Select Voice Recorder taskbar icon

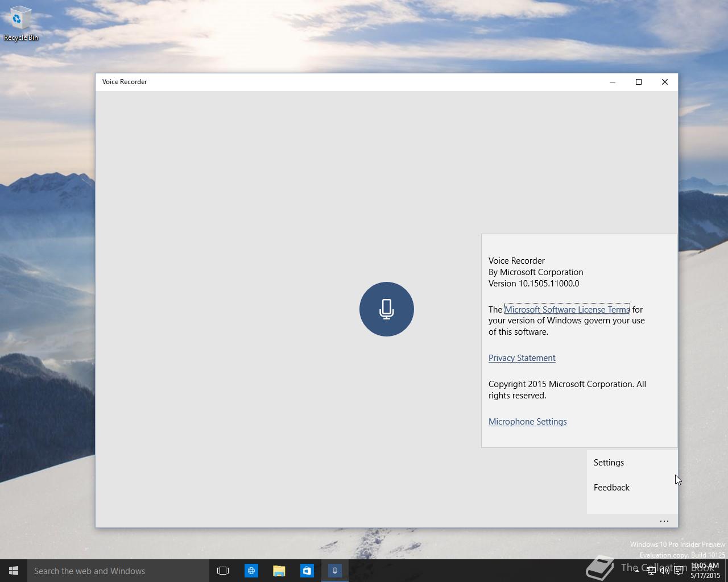pyautogui.click(x=334, y=571)
